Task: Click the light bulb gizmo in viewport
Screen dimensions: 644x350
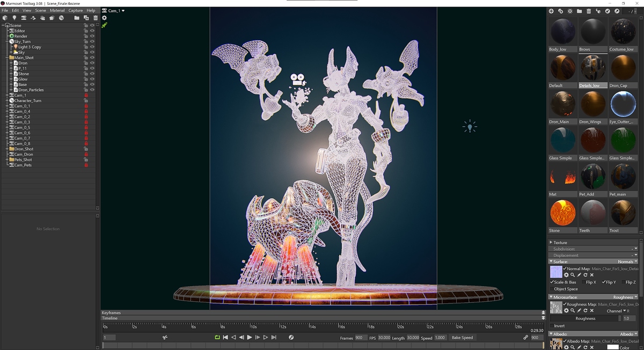Action: 470,127
